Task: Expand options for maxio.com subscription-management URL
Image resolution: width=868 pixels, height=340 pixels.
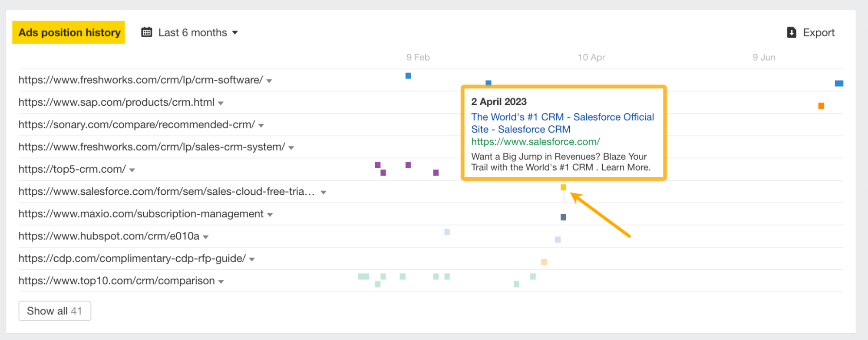Action: click(270, 214)
